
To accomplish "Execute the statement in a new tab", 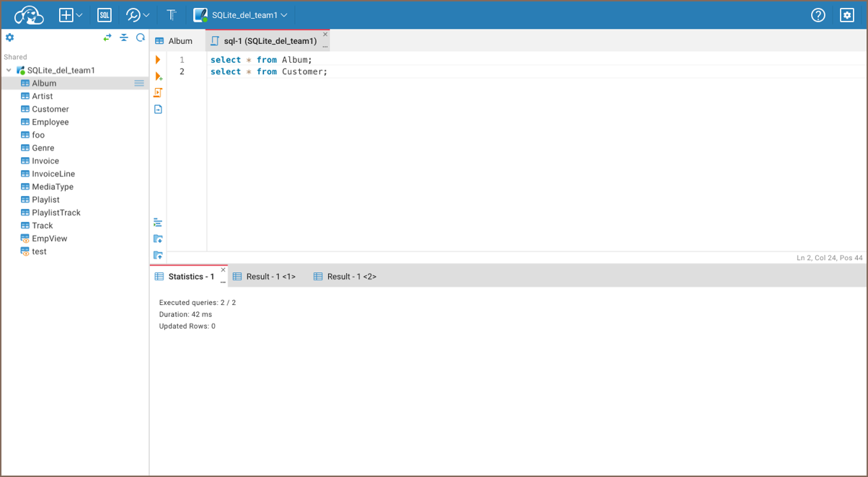I will click(159, 76).
